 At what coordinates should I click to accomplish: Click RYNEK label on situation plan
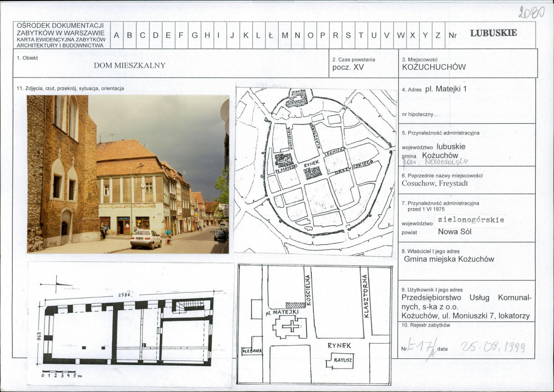point(339,345)
